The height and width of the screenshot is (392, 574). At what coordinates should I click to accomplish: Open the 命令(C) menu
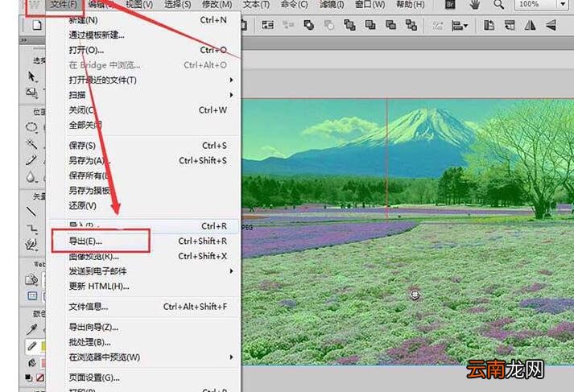pyautogui.click(x=294, y=4)
